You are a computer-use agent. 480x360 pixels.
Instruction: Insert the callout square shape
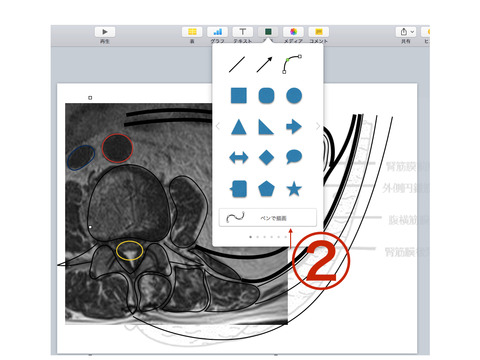click(239, 189)
